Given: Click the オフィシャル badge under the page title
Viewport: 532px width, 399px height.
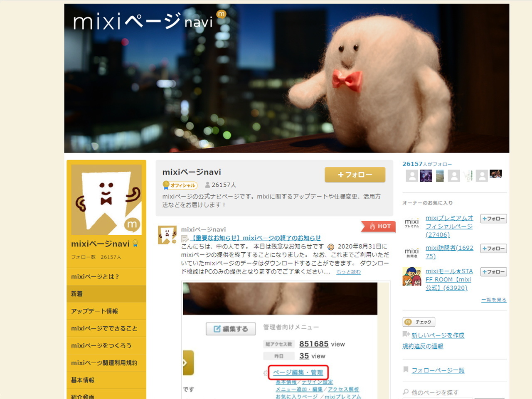Looking at the screenshot, I should 180,185.
